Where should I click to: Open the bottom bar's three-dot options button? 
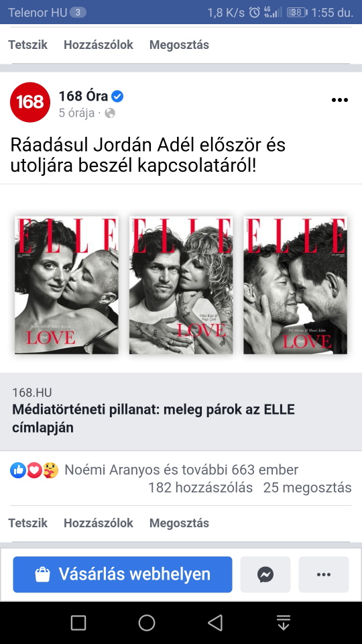coord(323,574)
